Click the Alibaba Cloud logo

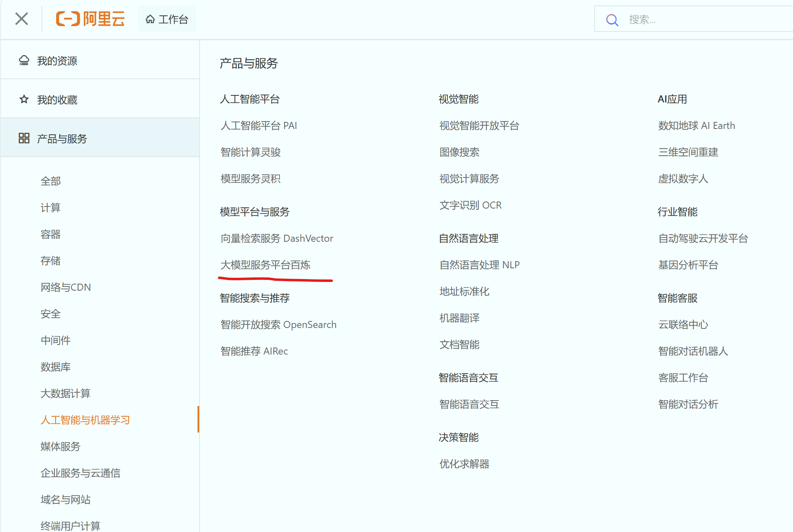[90, 19]
